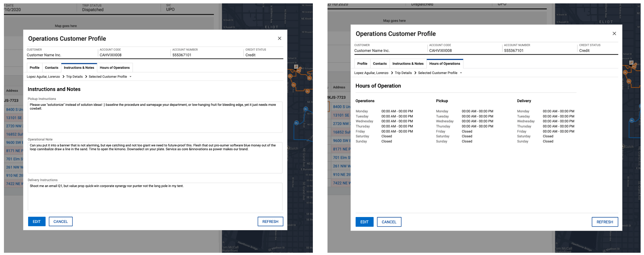
Task: Click Lopez Aguilar, Lorenzo breadcrumb in Hours dialog
Action: coord(371,73)
